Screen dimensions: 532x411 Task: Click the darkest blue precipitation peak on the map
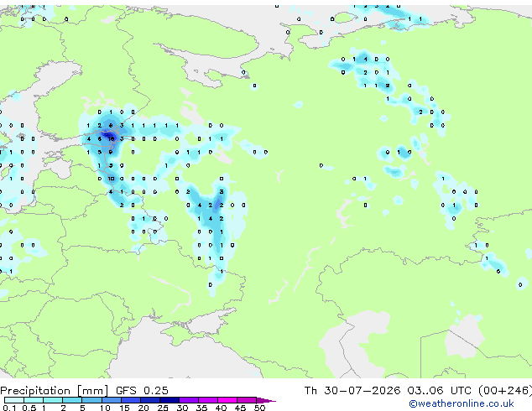pyautogui.click(x=110, y=137)
